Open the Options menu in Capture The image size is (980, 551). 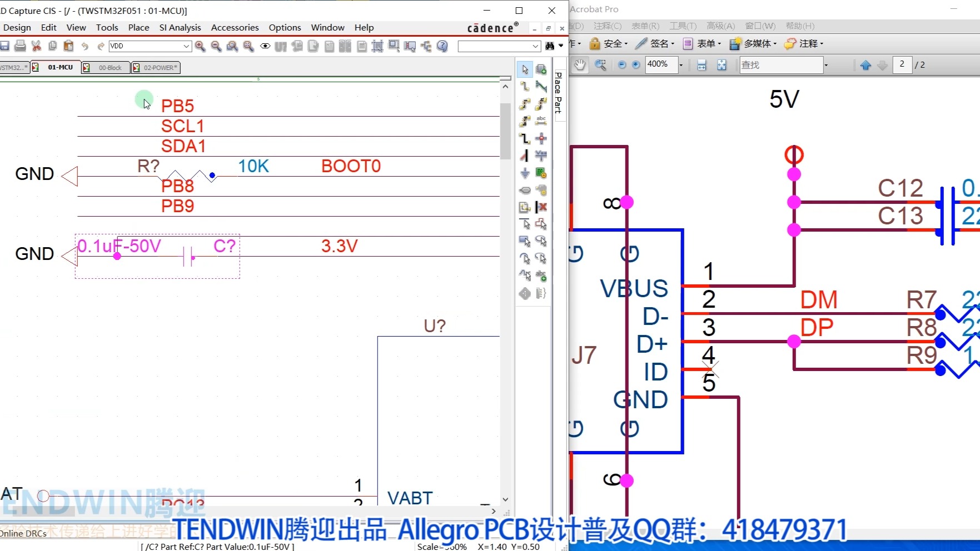point(285,28)
